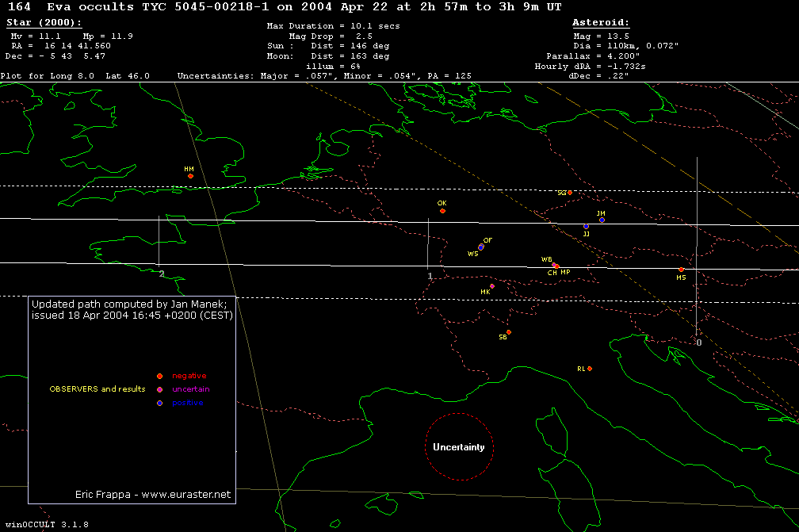Click the MS observer marker
This screenshot has height=532, width=799.
tap(681, 270)
